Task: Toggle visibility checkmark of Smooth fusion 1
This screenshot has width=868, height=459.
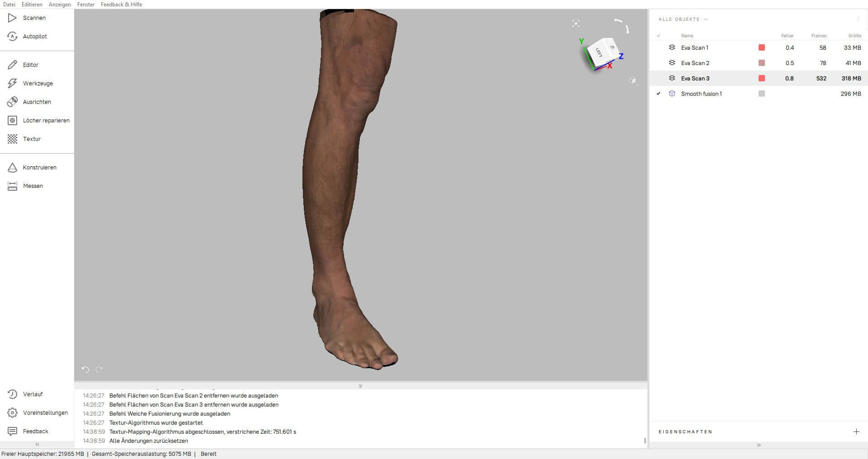Action: (658, 94)
